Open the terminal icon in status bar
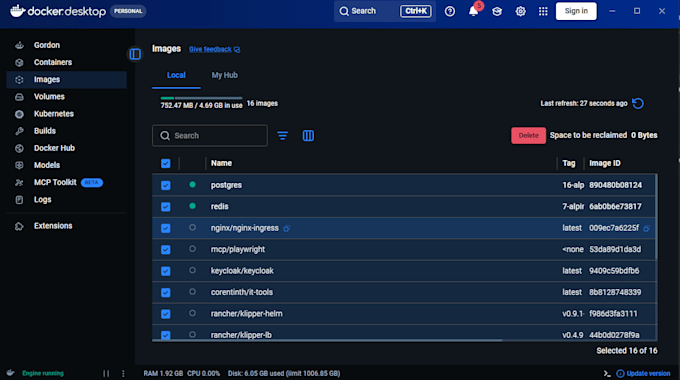The image size is (680, 380). tap(607, 373)
